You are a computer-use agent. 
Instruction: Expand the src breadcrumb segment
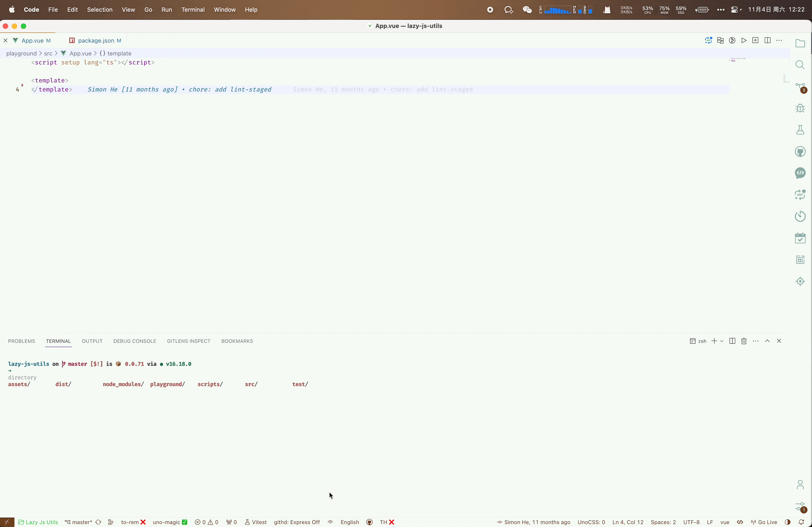point(47,53)
